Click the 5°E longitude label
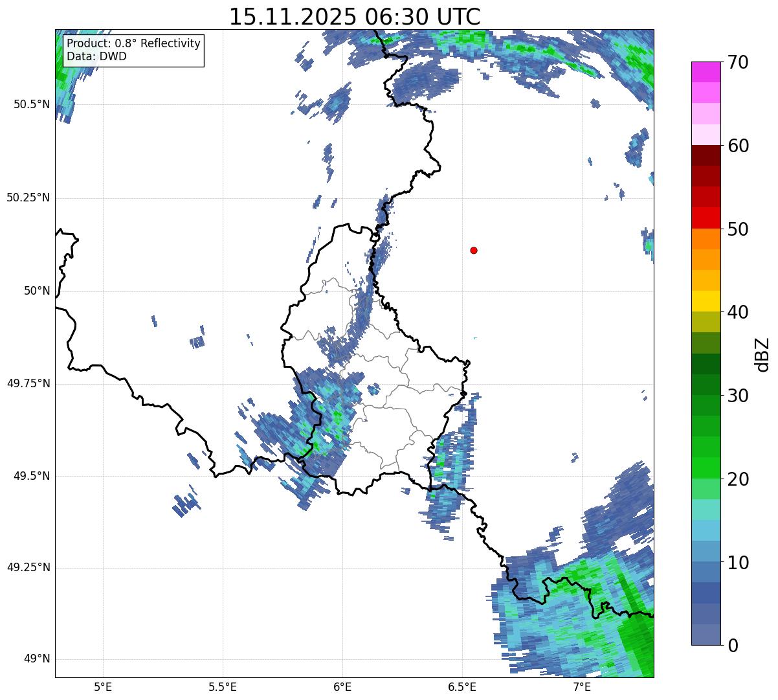Viewport: 778px width, 700px height. [x=103, y=686]
